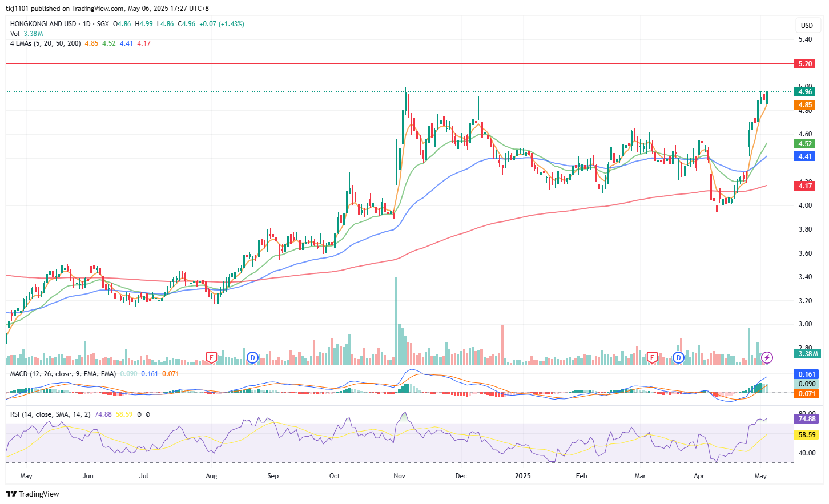Image resolution: width=829 pixels, height=504 pixels.
Task: Click the purple lightning bolt event icon
Action: coord(767,358)
